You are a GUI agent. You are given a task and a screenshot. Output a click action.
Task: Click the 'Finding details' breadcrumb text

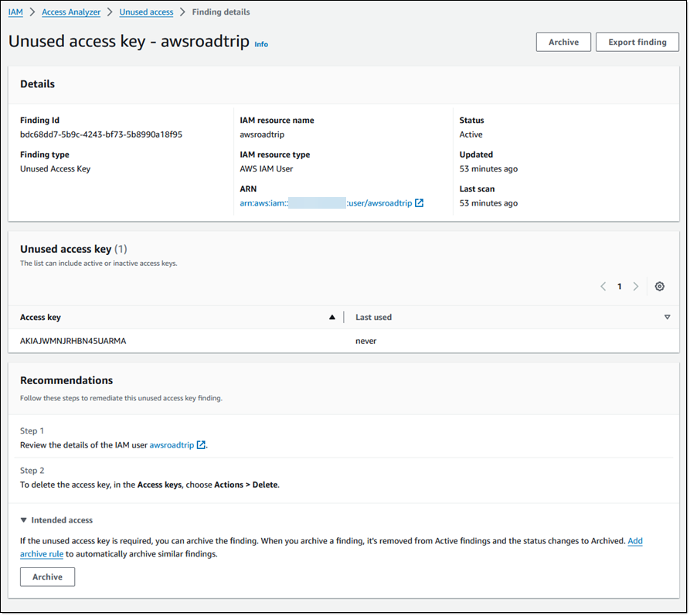click(x=221, y=12)
